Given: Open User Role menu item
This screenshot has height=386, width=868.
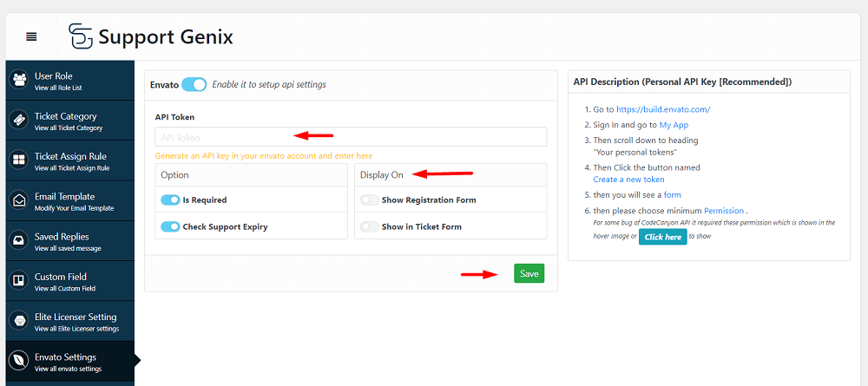Looking at the screenshot, I should tap(69, 80).
